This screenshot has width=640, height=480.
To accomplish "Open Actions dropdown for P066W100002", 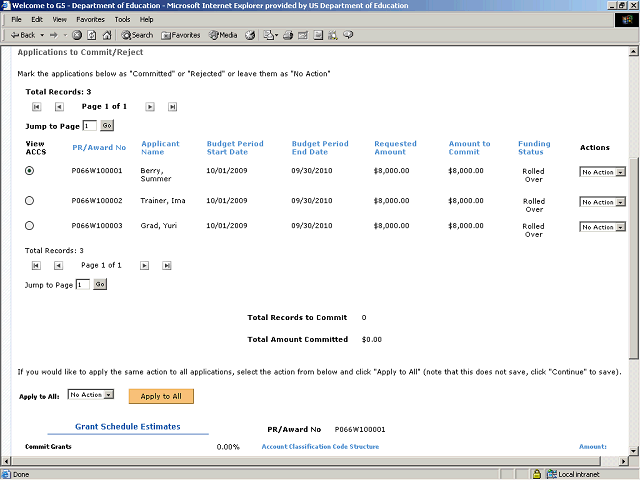I will pos(602,202).
